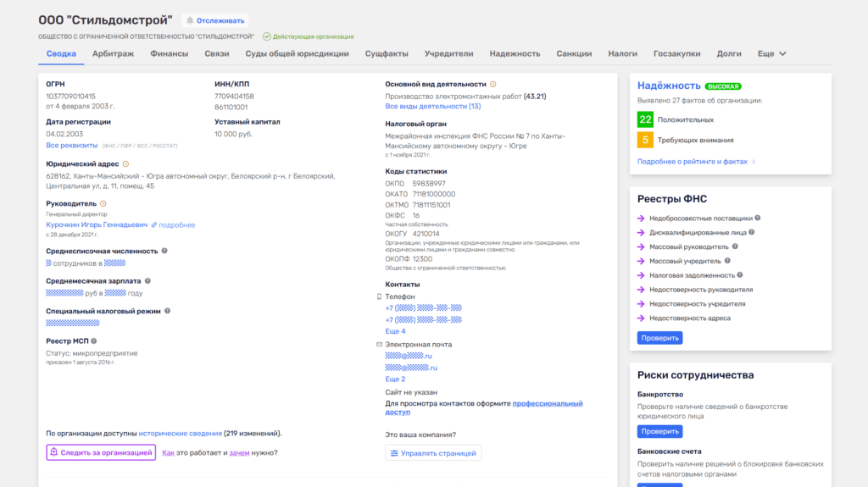This screenshot has width=868, height=487.
Task: Expand the Еще dropdown in tab bar
Action: point(771,53)
